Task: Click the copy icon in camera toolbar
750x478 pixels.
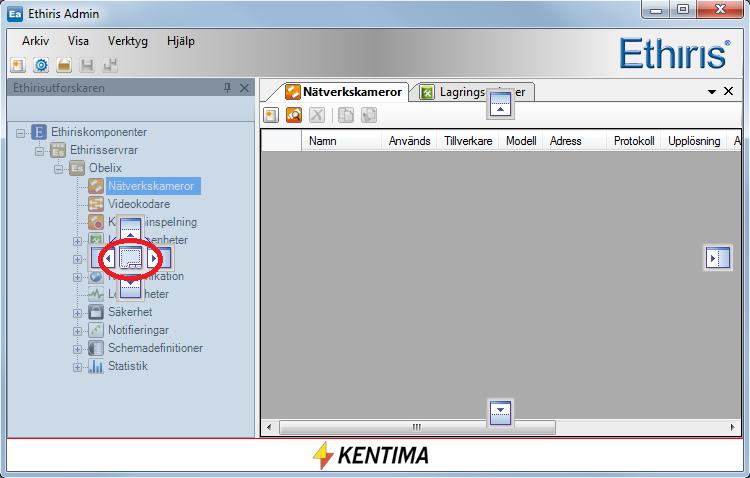Action: point(346,115)
